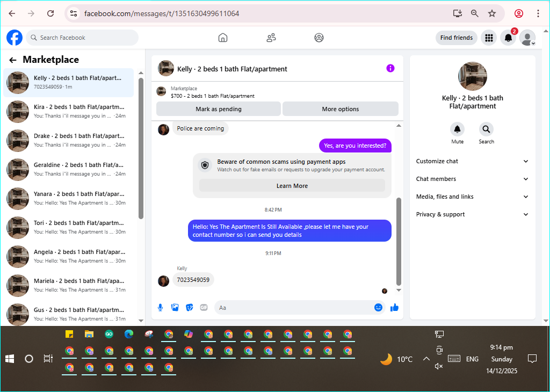Image resolution: width=550 pixels, height=392 pixels.
Task: Click the Facebook logo
Action: 15,38
